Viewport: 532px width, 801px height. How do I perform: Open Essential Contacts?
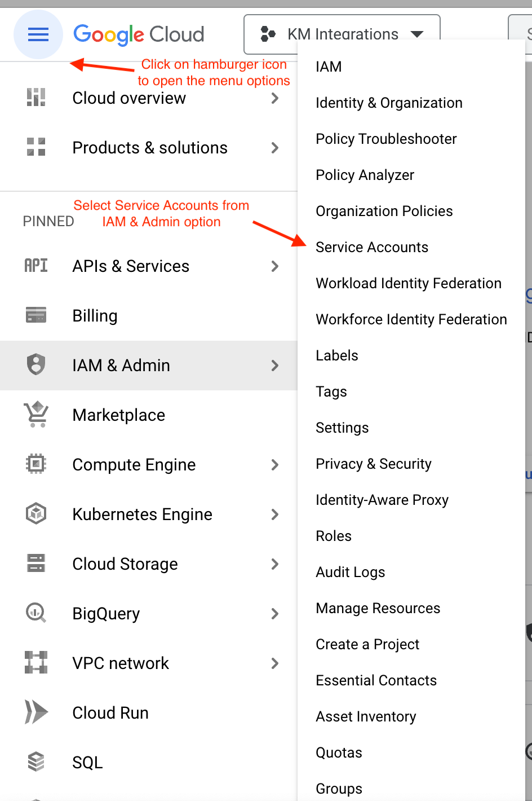pos(376,680)
